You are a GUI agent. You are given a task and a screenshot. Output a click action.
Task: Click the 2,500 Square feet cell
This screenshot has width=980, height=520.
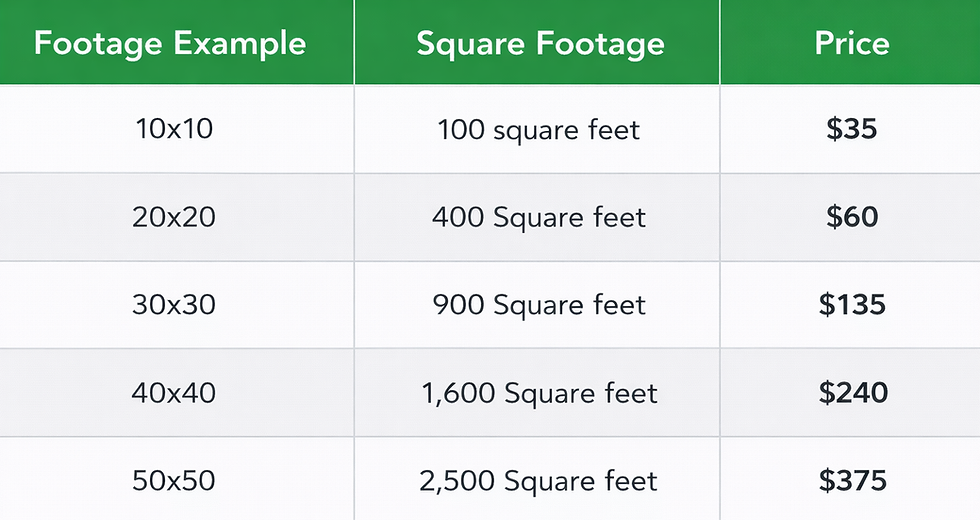click(x=539, y=480)
